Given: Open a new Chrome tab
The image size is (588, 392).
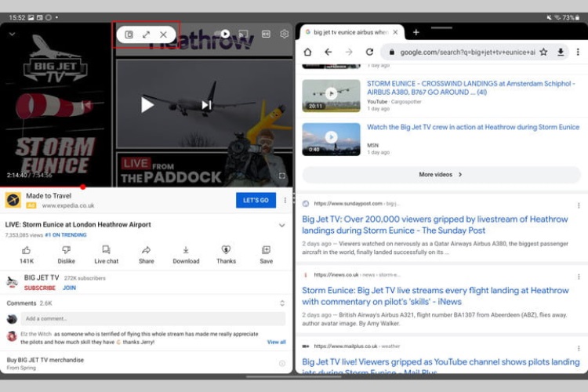Looking at the screenshot, I should (x=416, y=32).
